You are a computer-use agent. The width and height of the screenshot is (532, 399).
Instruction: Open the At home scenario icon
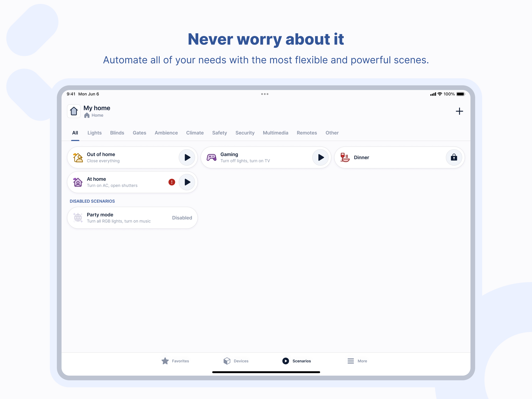(78, 182)
